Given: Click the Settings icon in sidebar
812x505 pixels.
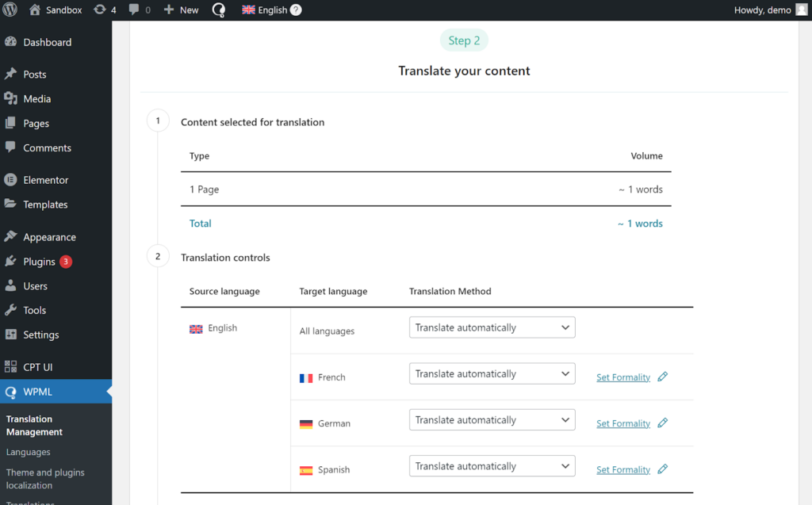Looking at the screenshot, I should 10,334.
